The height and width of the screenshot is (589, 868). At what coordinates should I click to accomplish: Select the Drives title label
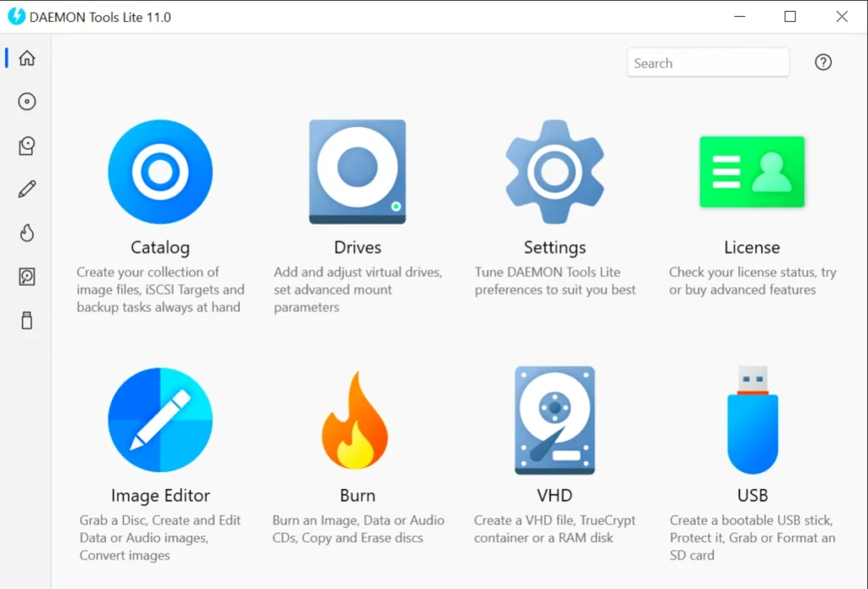click(x=358, y=247)
